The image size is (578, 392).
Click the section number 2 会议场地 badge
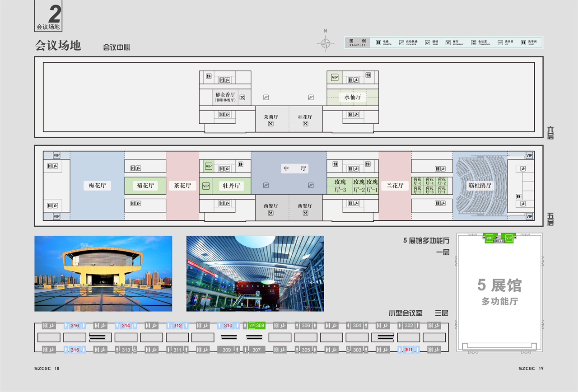[x=48, y=16]
